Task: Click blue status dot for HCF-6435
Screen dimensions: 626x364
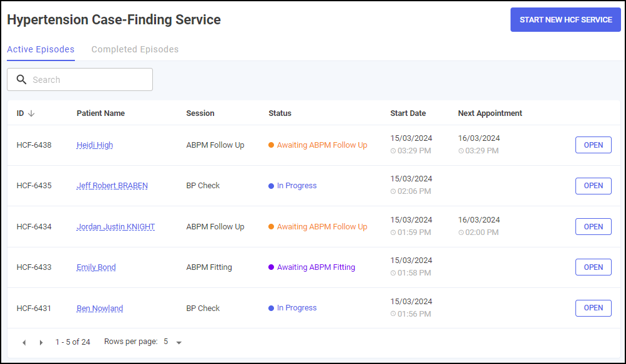Action: (271, 186)
